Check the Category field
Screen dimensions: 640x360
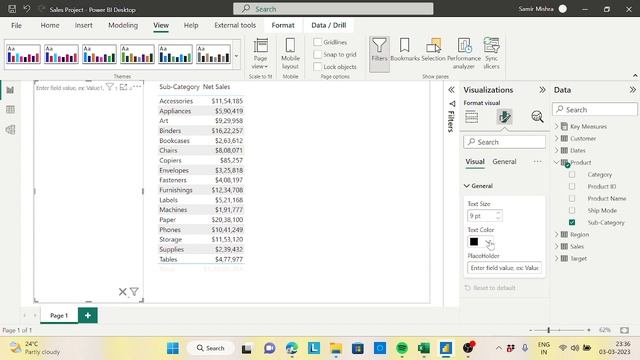click(x=572, y=174)
